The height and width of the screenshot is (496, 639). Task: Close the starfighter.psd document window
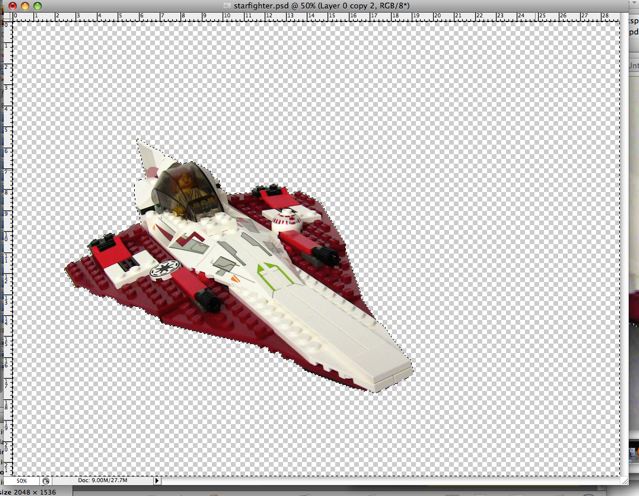tap(12, 6)
